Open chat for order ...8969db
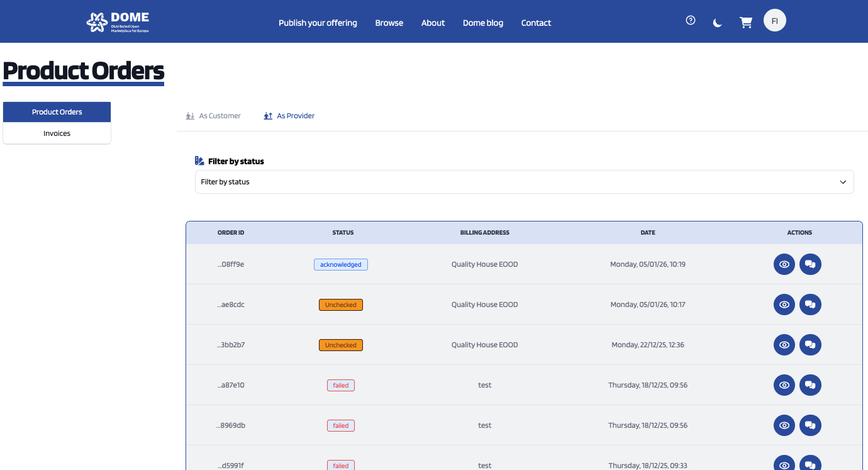This screenshot has height=470, width=868. 810,425
